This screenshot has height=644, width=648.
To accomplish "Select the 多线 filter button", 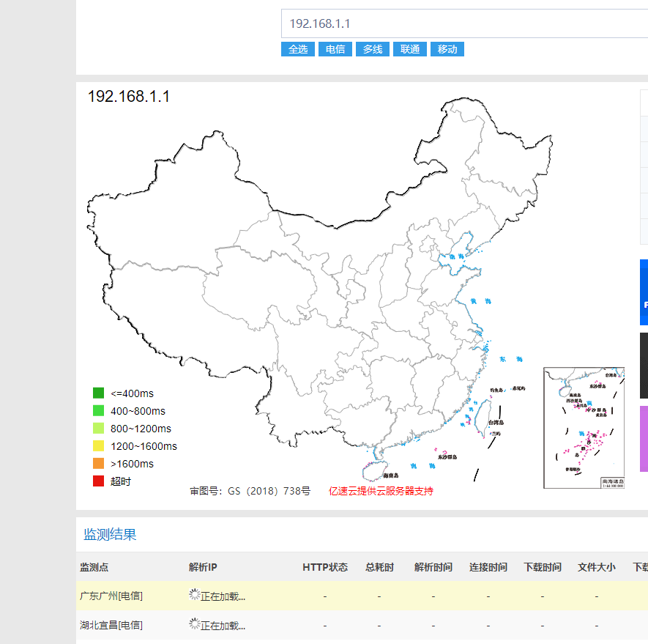I will [373, 49].
